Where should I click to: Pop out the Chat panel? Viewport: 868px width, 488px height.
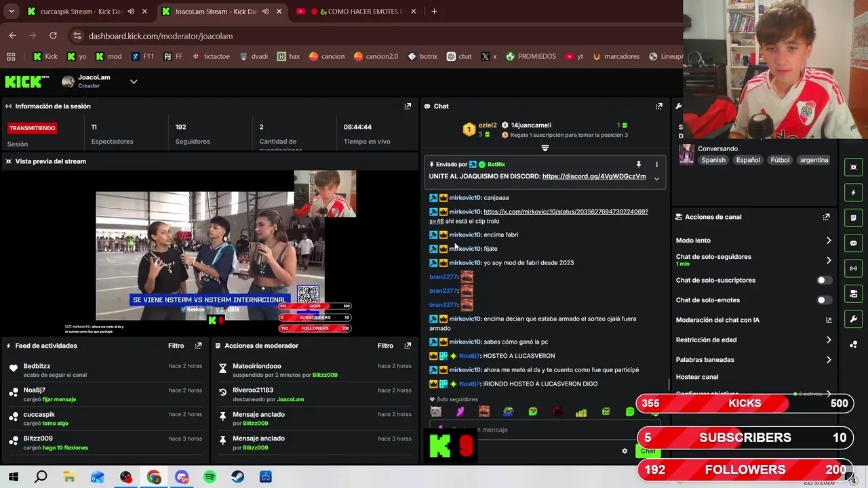[658, 106]
